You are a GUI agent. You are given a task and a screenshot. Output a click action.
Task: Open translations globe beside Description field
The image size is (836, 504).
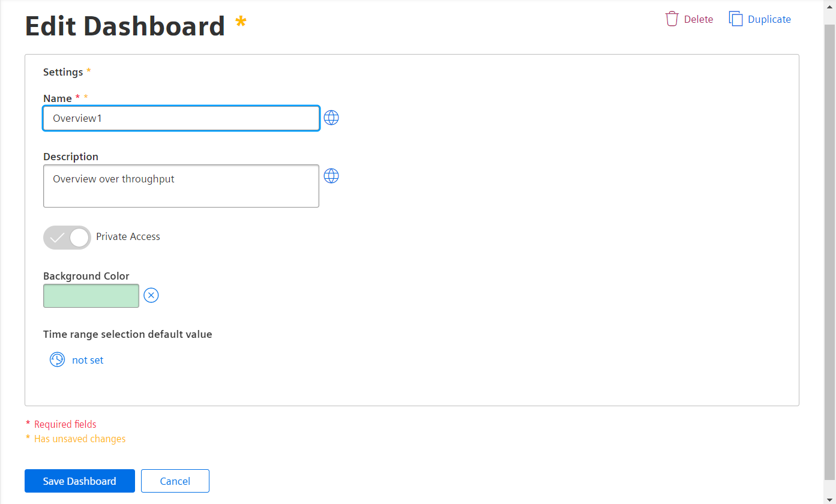(331, 176)
